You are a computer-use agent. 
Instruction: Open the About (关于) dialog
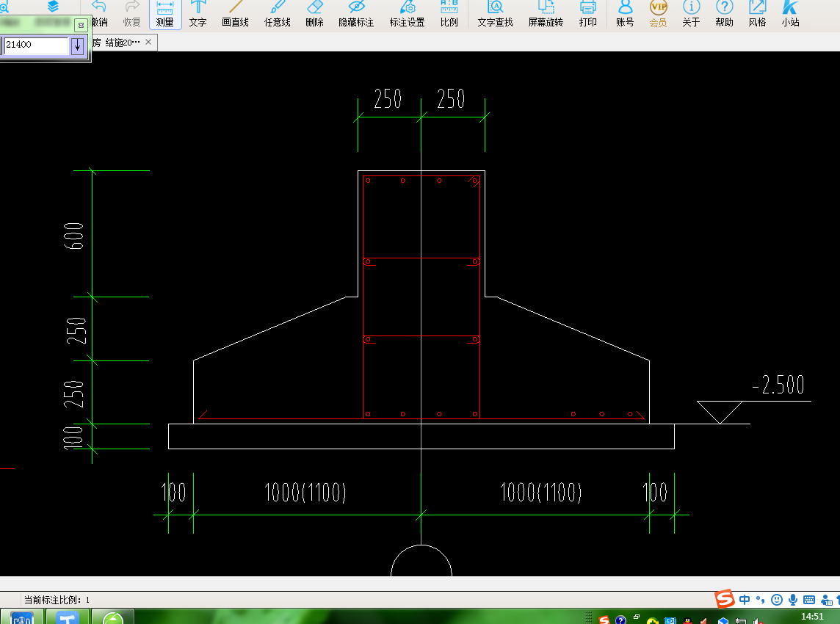(691, 14)
